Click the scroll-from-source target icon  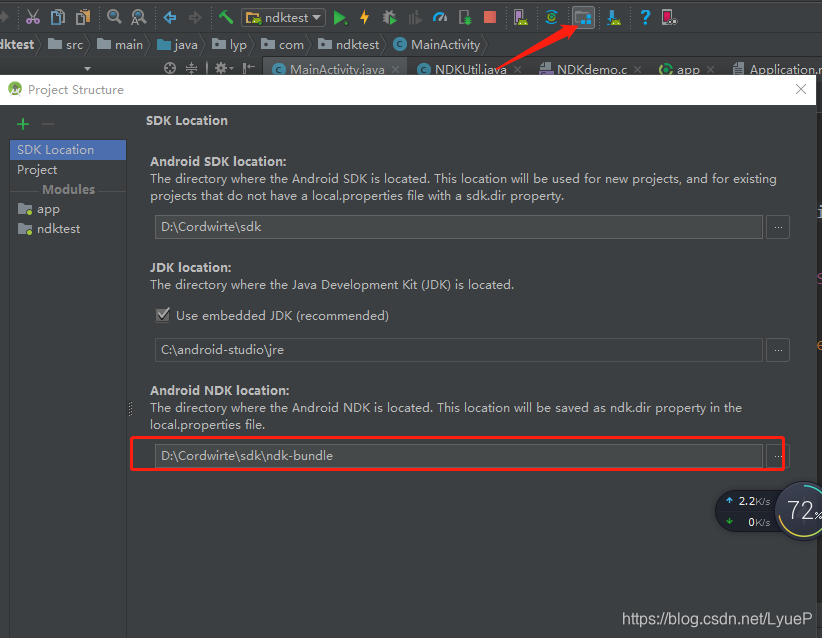click(x=170, y=68)
